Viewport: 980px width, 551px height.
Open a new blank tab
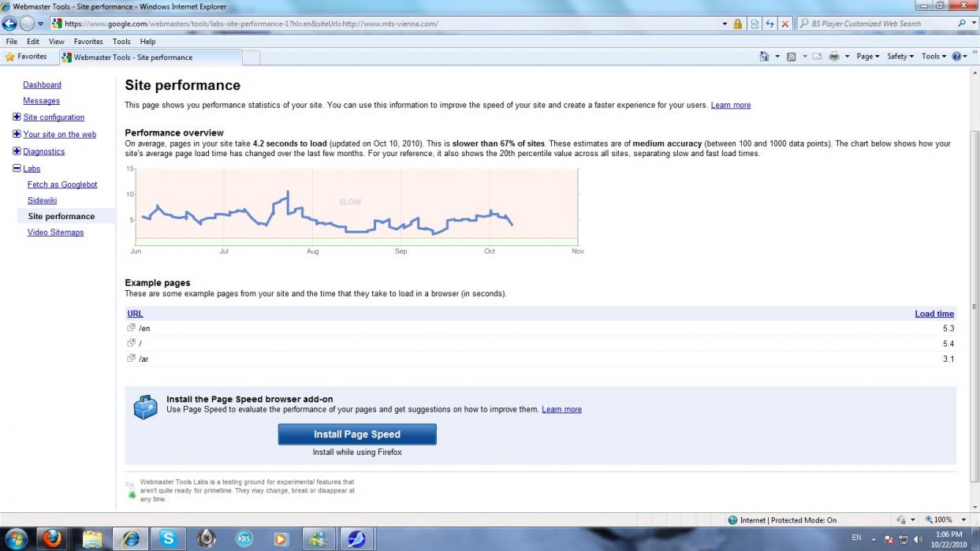(251, 58)
